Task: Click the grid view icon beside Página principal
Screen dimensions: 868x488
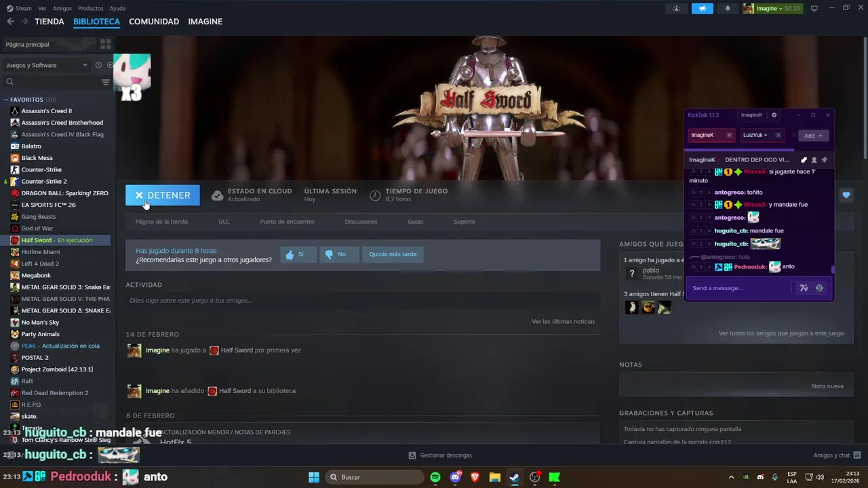Action: tap(106, 44)
